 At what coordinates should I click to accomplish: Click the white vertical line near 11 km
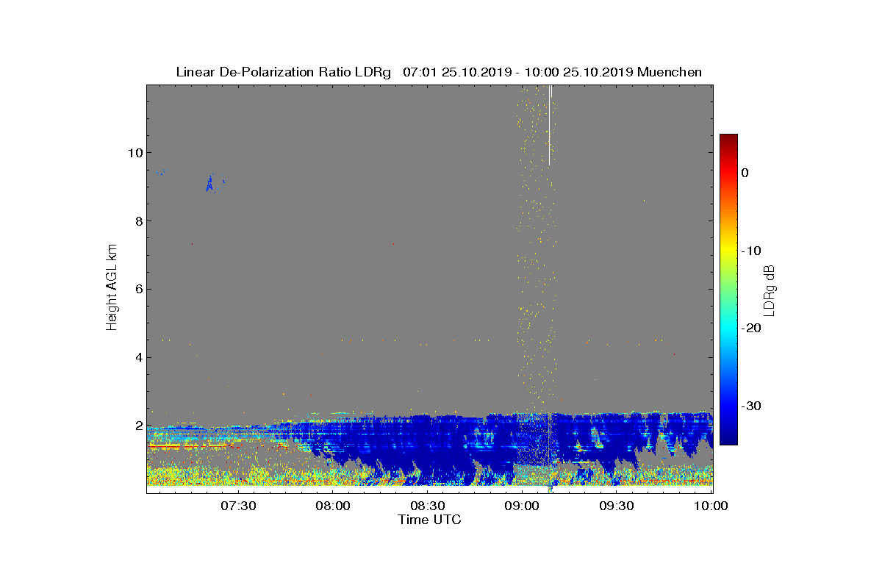click(551, 125)
